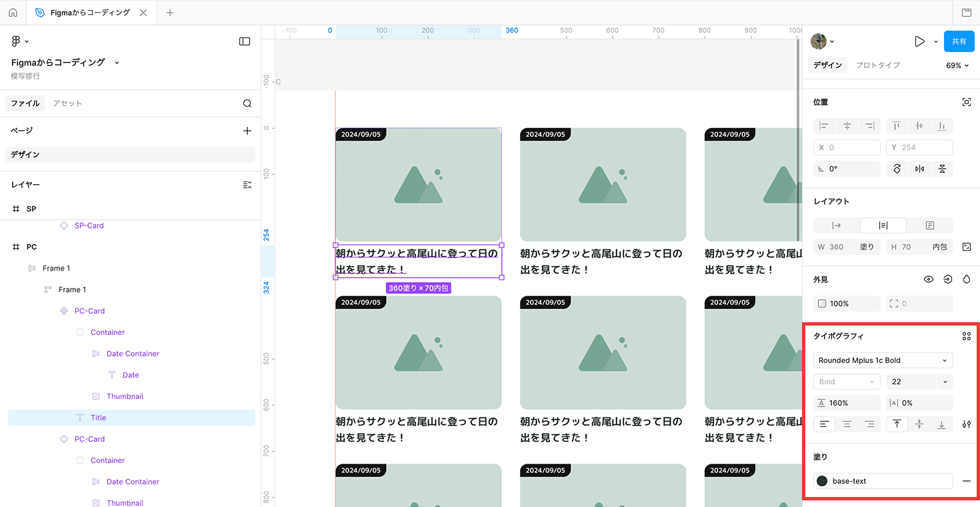Set text layout to fixed size

(930, 225)
